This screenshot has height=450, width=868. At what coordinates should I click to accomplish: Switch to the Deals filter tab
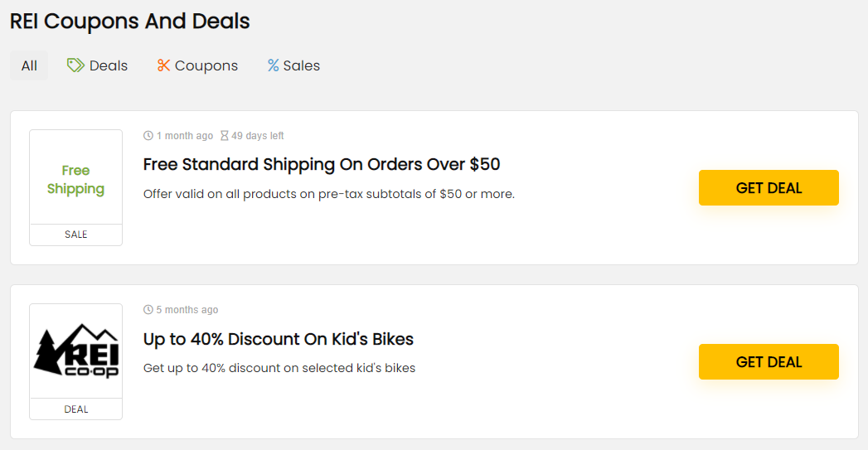click(98, 65)
